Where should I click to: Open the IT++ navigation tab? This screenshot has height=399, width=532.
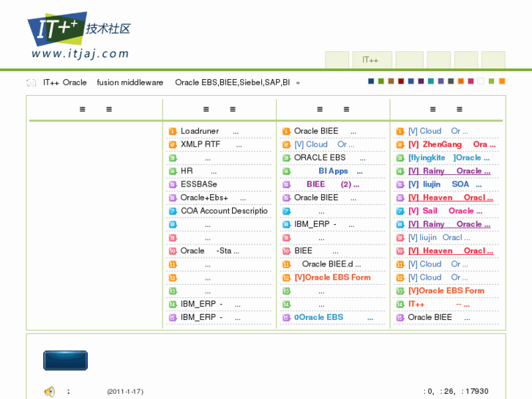(x=372, y=60)
